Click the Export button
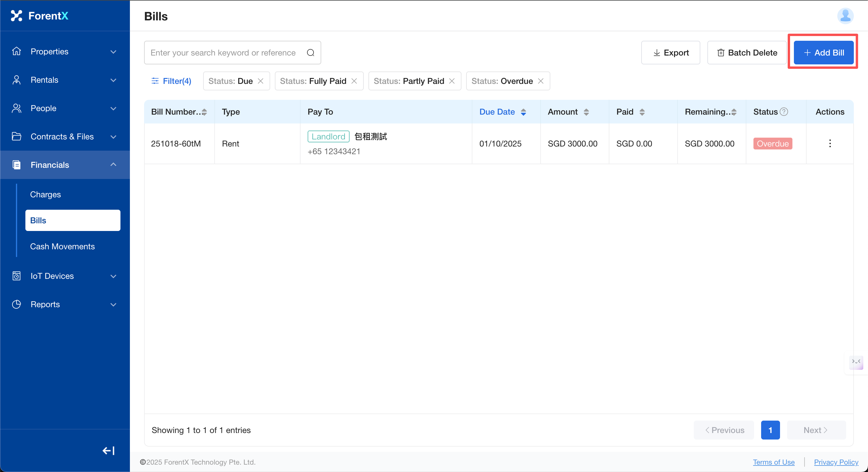868x472 pixels. click(670, 53)
